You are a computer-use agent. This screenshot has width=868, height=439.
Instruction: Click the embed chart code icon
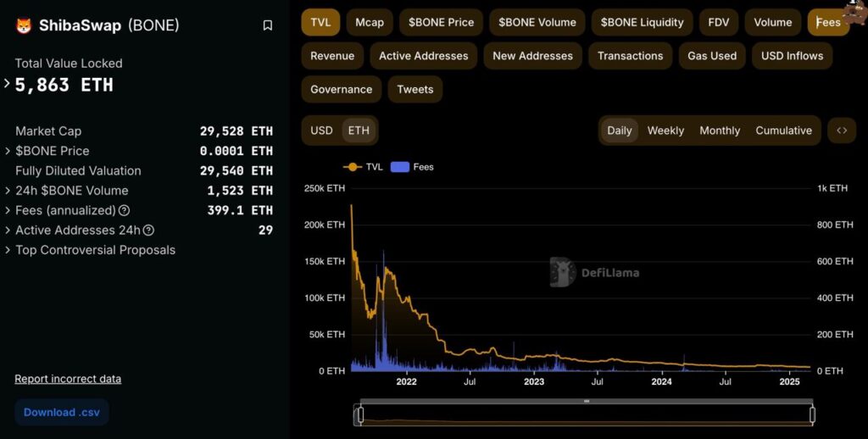coord(842,131)
